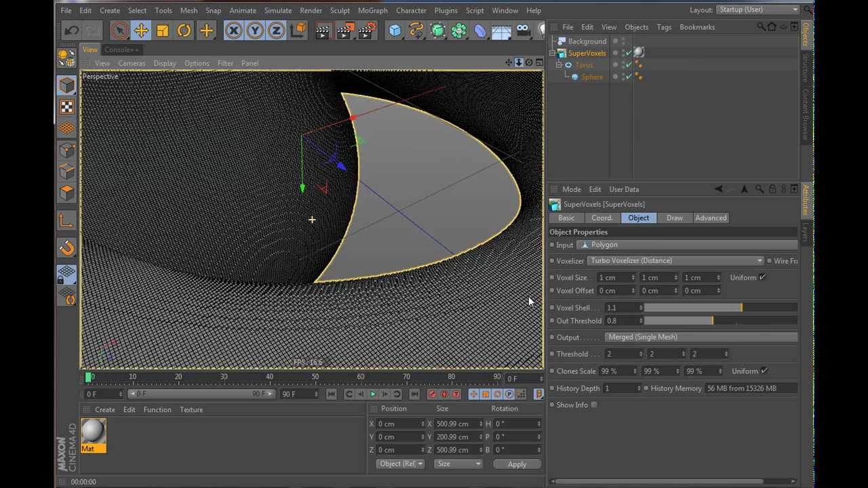The height and width of the screenshot is (488, 868).
Task: Switch to the Advanced tab
Action: tap(710, 218)
